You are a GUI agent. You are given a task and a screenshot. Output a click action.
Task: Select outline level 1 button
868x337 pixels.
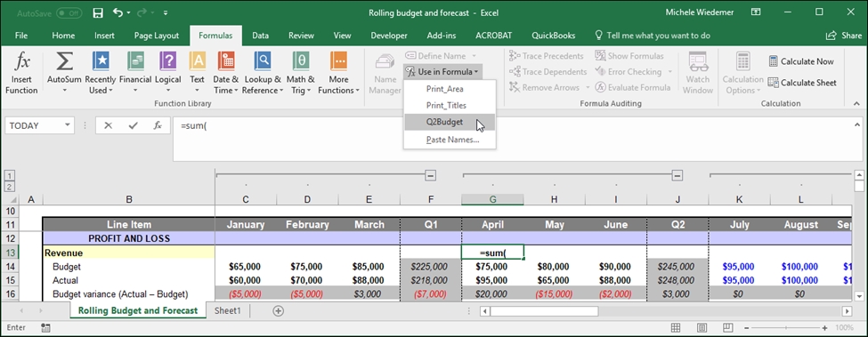click(x=10, y=175)
